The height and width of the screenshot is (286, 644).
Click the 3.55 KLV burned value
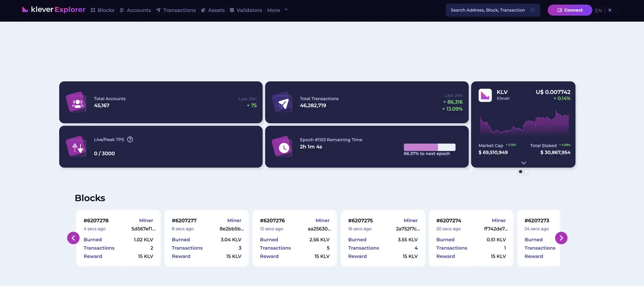408,240
